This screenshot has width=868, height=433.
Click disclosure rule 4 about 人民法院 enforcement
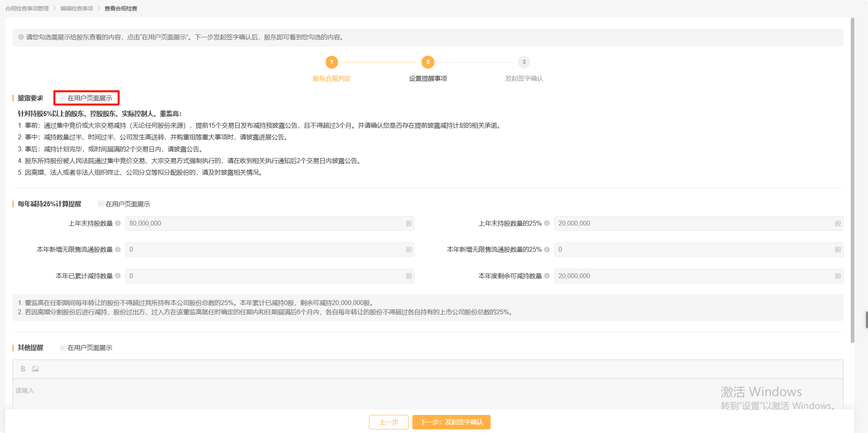pyautogui.click(x=190, y=161)
